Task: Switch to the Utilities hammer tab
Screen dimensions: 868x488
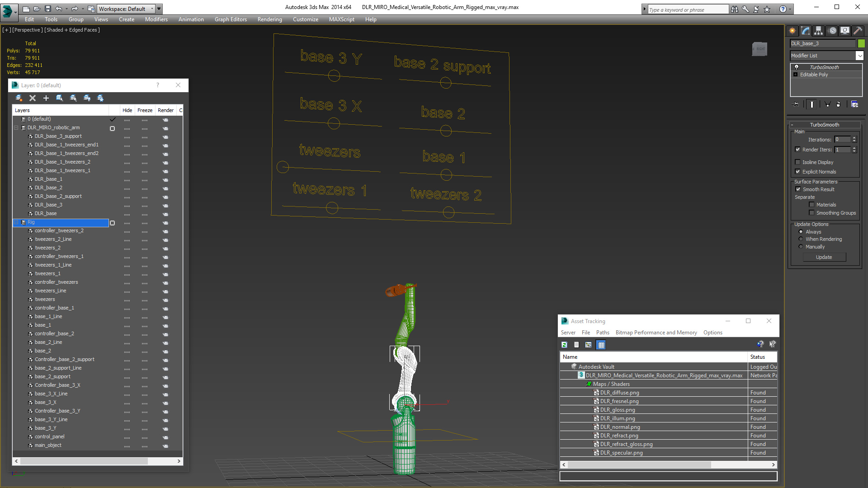Action: 858,31
